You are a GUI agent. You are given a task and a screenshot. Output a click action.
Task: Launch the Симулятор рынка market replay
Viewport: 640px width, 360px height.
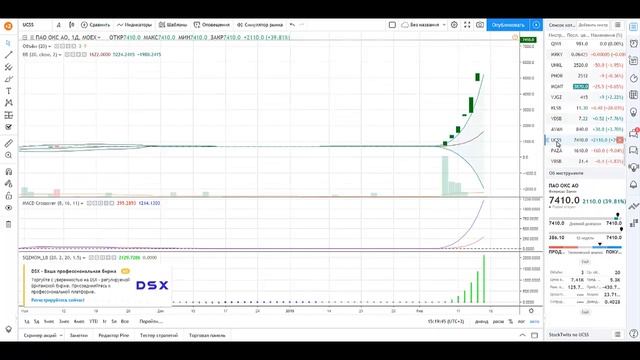point(260,25)
